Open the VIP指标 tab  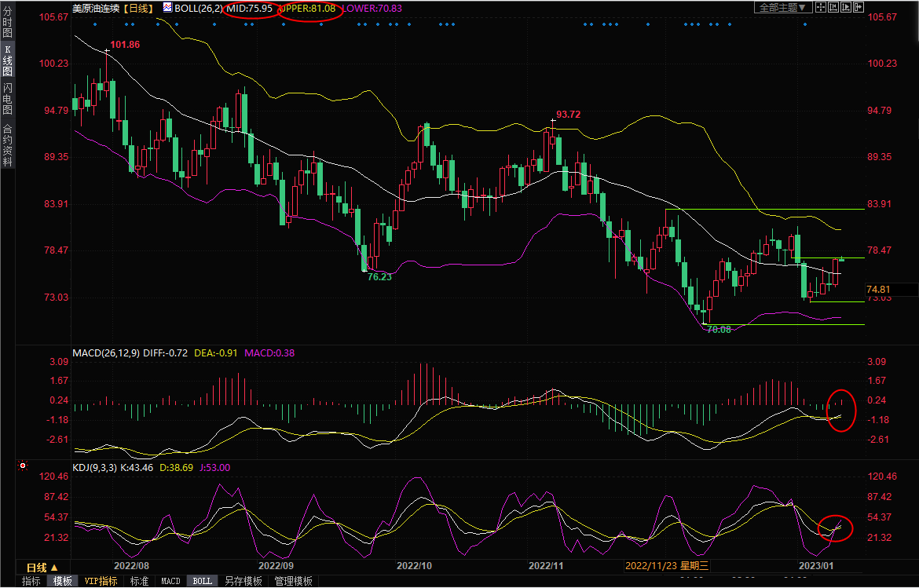tap(101, 582)
